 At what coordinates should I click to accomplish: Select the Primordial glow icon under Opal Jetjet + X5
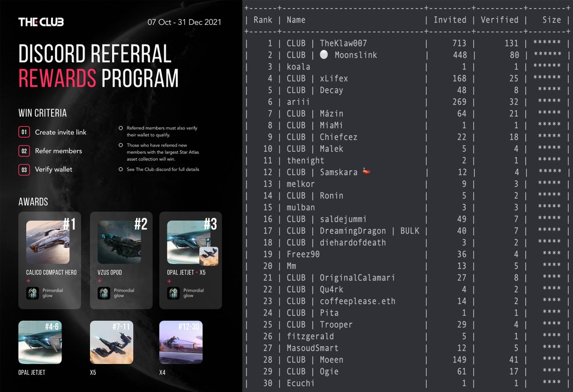[174, 293]
